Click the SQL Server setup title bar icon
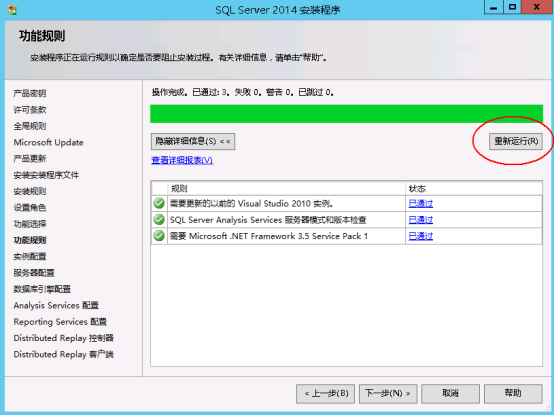The image size is (554, 416). click(12, 10)
